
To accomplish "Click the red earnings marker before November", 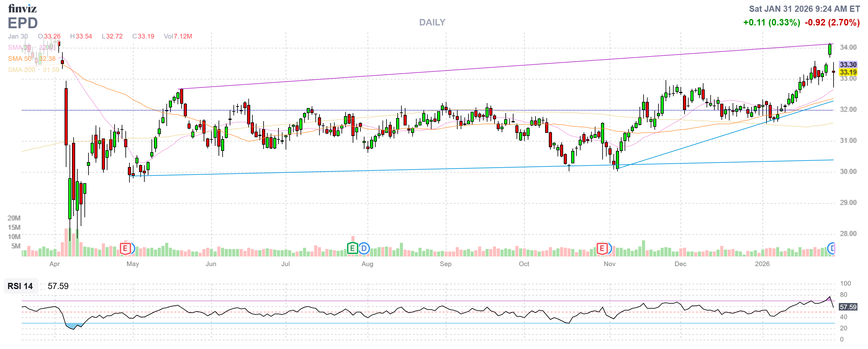I will tap(602, 249).
